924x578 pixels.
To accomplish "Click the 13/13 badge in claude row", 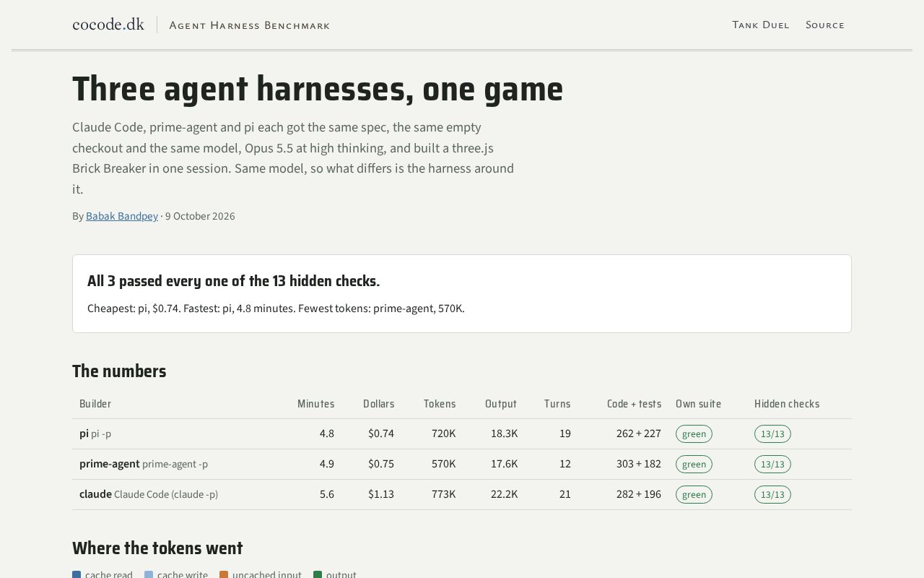I will click(772, 494).
